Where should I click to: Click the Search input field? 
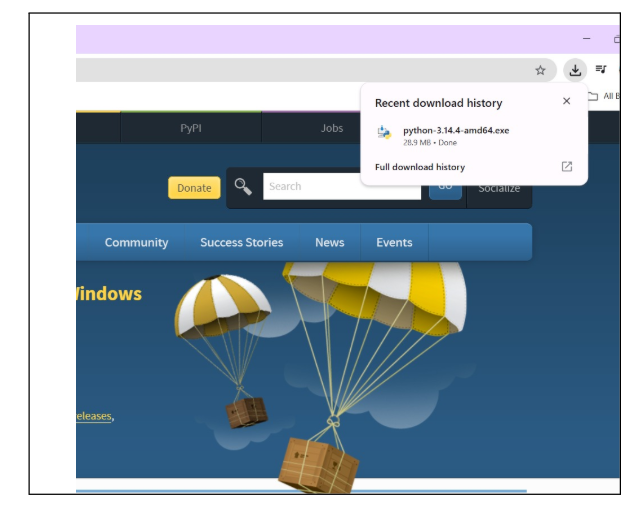click(x=340, y=187)
